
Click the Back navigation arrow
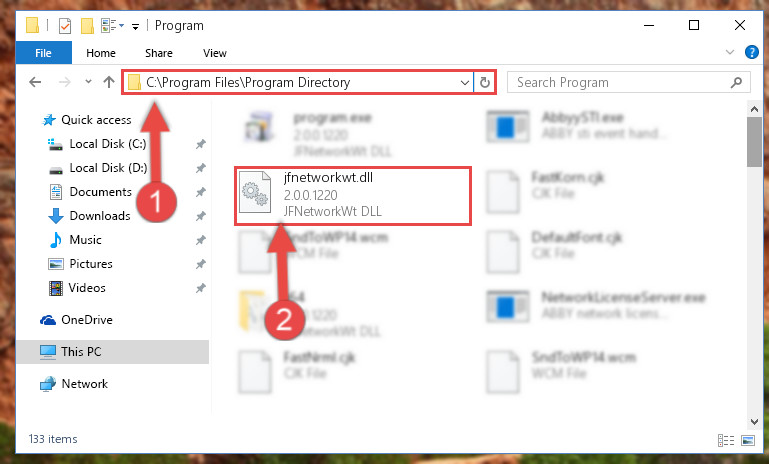pos(35,82)
